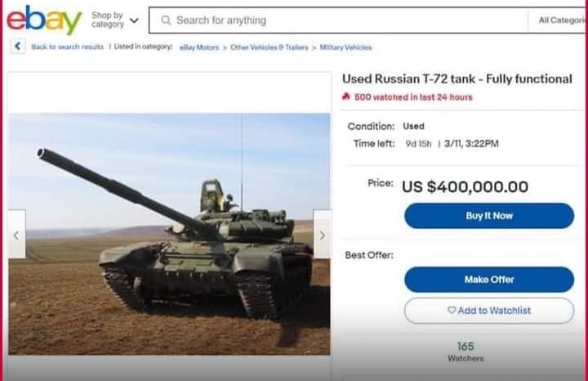
Task: Click the 165 Watchers count
Action: click(465, 347)
